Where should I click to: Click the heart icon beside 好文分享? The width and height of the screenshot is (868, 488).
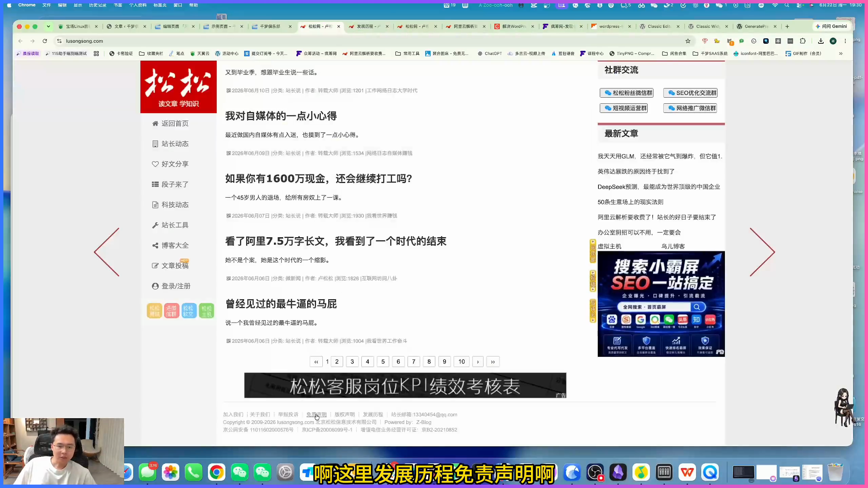155,164
